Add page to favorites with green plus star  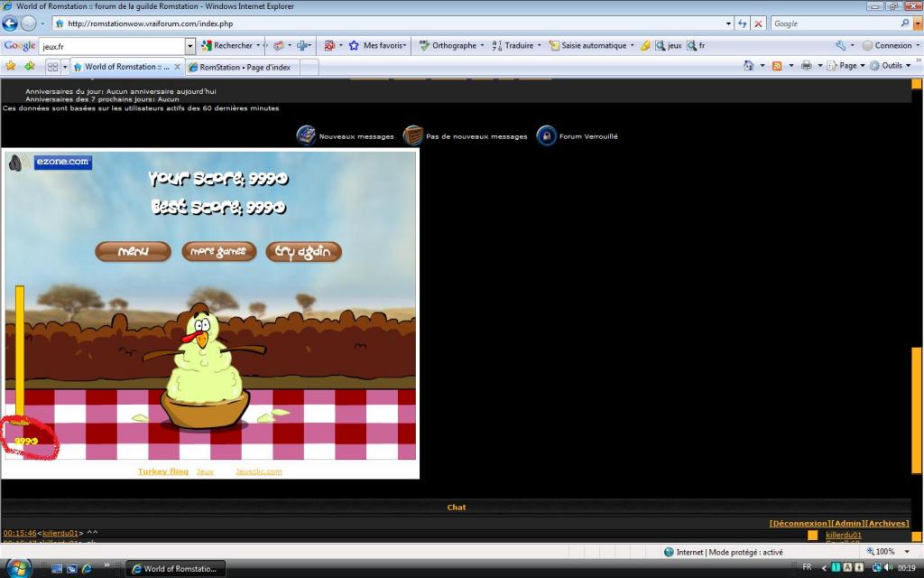pyautogui.click(x=30, y=66)
